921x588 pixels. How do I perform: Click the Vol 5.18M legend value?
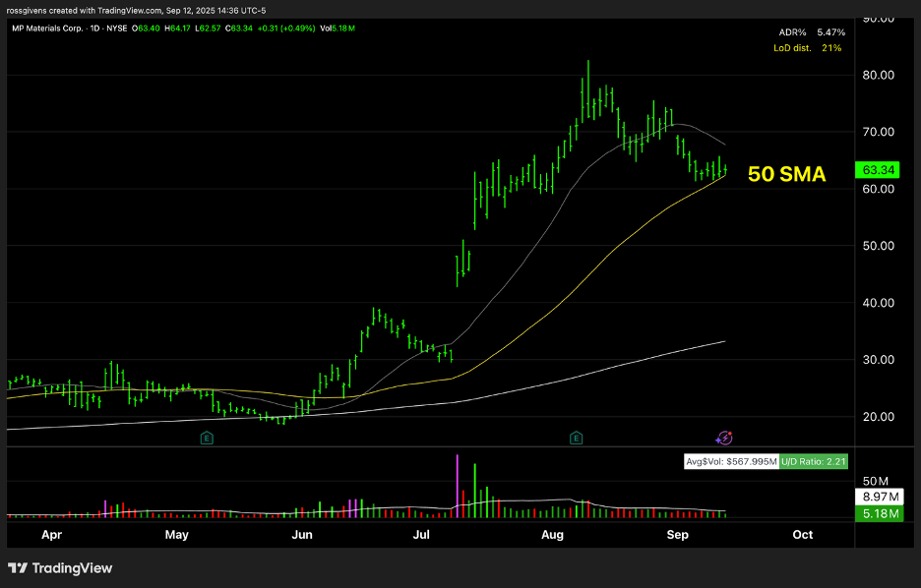(x=338, y=28)
